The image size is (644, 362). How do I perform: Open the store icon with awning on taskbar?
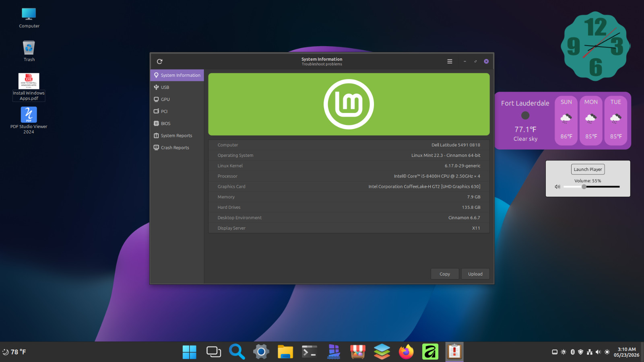pyautogui.click(x=358, y=352)
